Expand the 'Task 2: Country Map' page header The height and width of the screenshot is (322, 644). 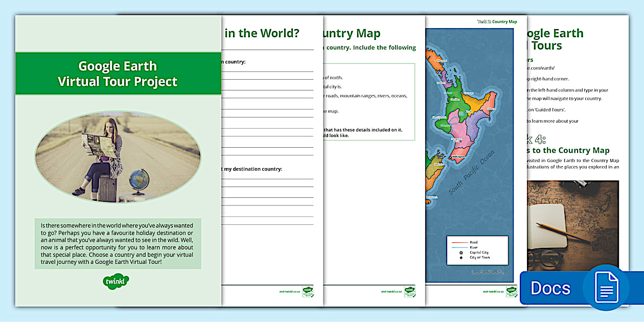point(352,33)
